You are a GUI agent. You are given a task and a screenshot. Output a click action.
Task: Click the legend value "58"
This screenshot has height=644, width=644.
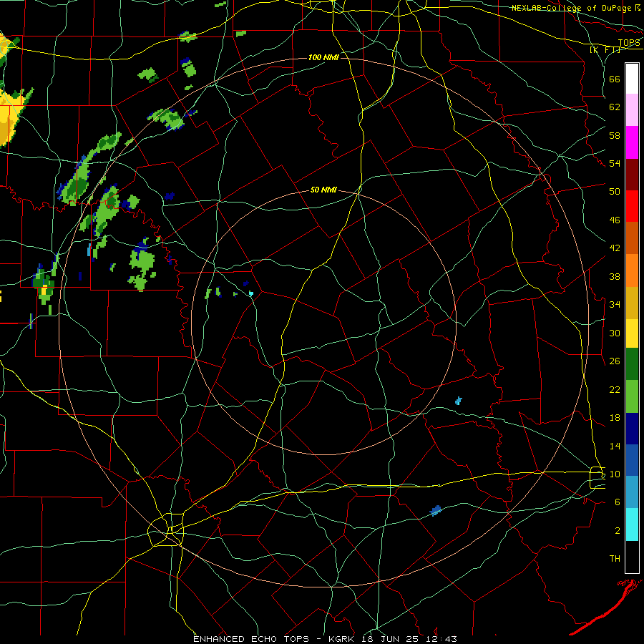coord(615,135)
